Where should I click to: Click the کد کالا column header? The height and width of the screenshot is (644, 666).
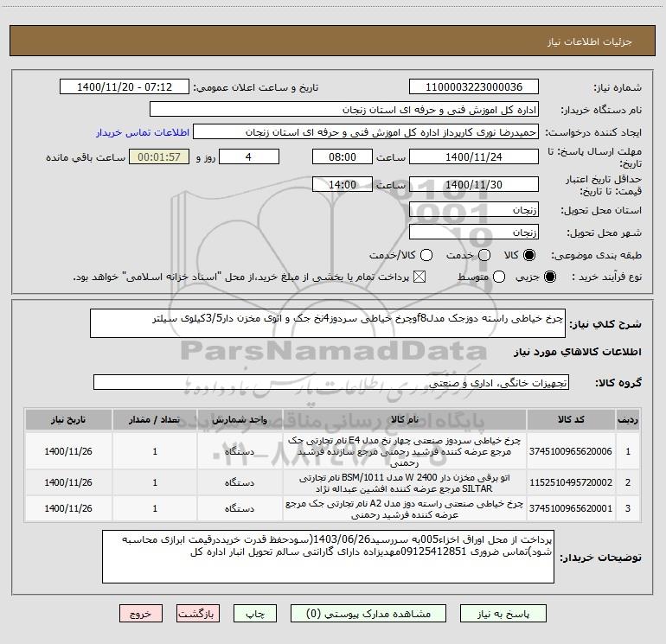571,419
